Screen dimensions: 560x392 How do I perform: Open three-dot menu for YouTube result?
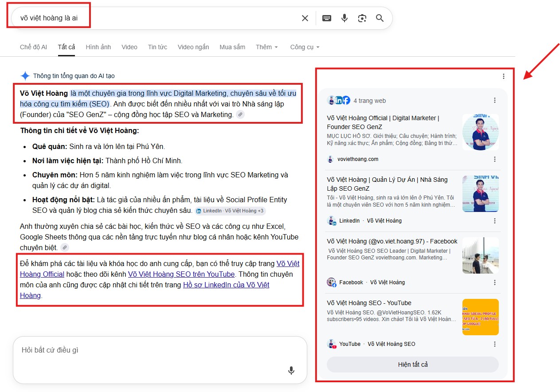495,344
